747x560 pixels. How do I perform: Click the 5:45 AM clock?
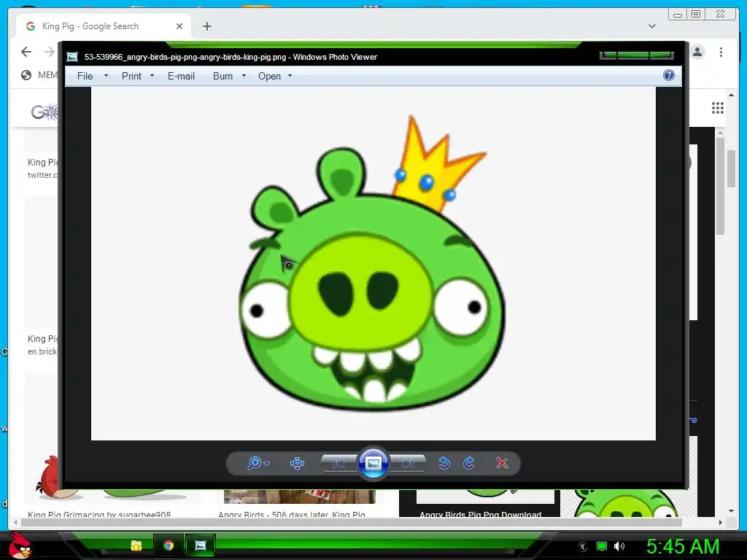tap(683, 546)
